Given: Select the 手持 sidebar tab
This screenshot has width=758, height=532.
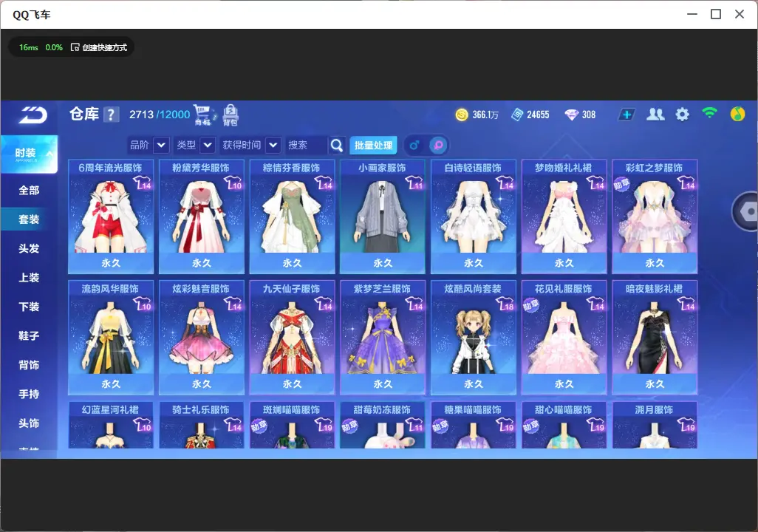Looking at the screenshot, I should point(29,394).
